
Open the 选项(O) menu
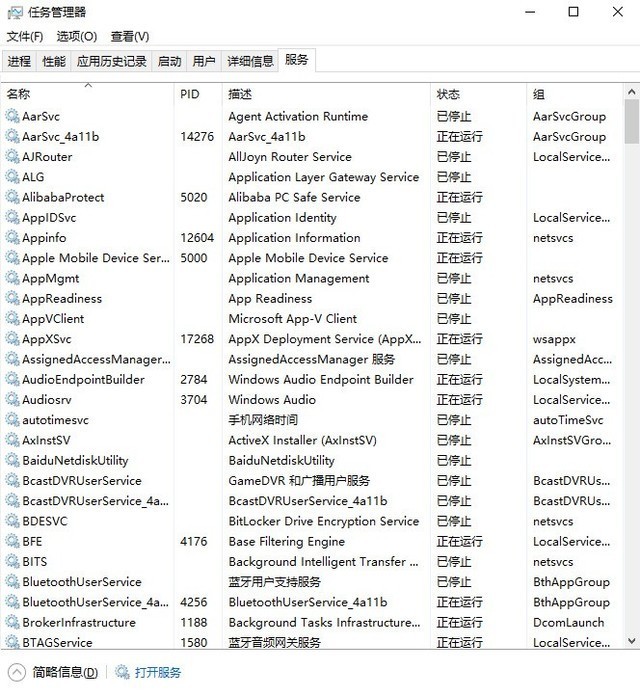click(x=77, y=36)
